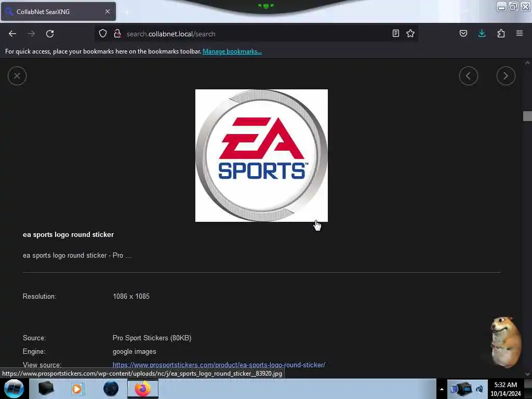
Task: Click the disabled forward navigation arrow
Action: (31, 34)
